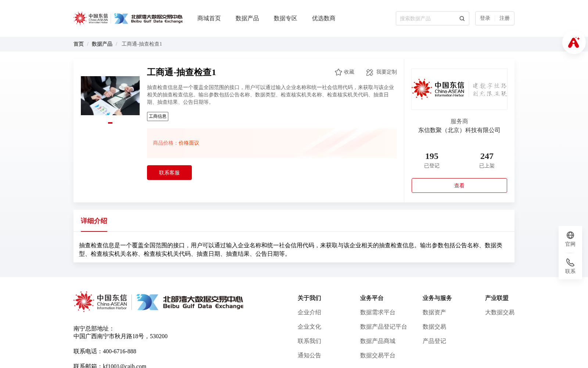Open footer link 数据产品登记平台
Viewport: 588px width, 368px height.
point(384,327)
